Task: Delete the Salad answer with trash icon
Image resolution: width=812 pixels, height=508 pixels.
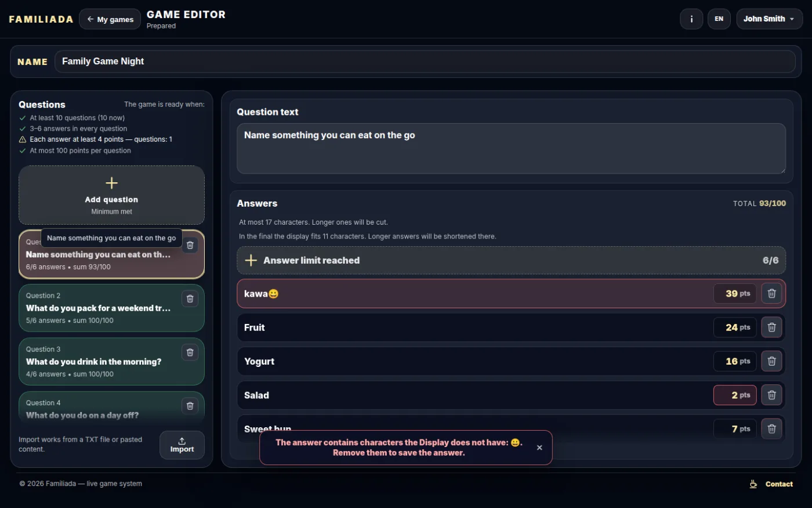Action: (771, 395)
